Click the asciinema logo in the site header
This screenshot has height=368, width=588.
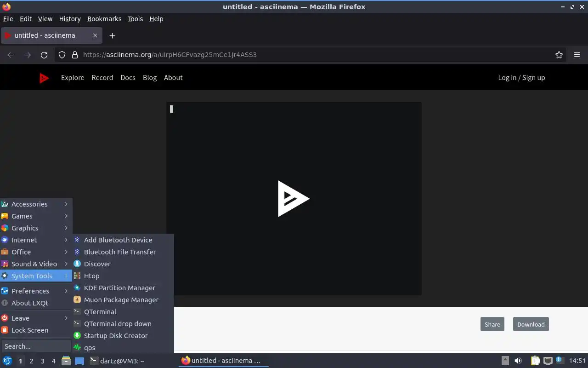coord(44,78)
